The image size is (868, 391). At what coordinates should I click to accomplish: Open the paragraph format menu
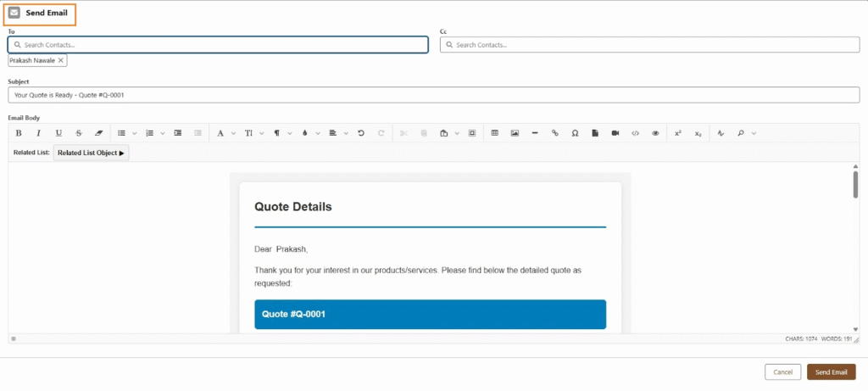(278, 133)
